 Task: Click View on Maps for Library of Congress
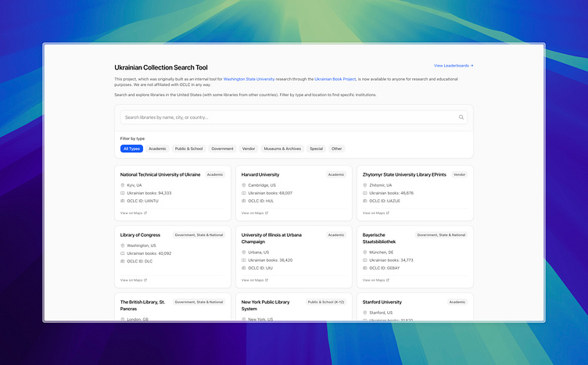pos(133,280)
